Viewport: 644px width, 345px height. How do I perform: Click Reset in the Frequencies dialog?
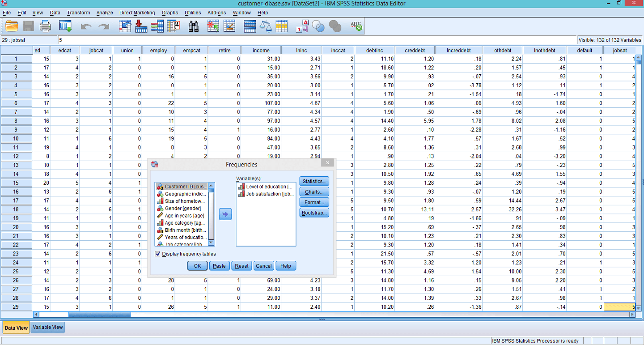click(241, 266)
